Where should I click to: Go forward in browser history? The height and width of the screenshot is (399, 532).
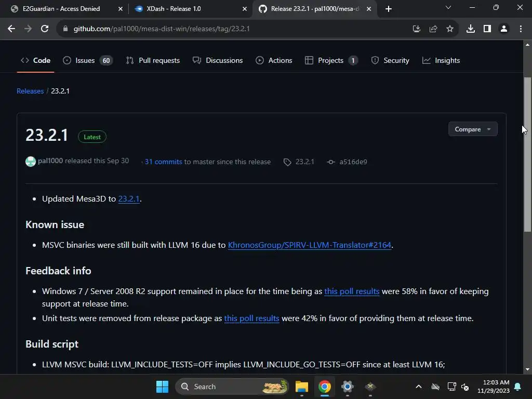click(x=28, y=29)
